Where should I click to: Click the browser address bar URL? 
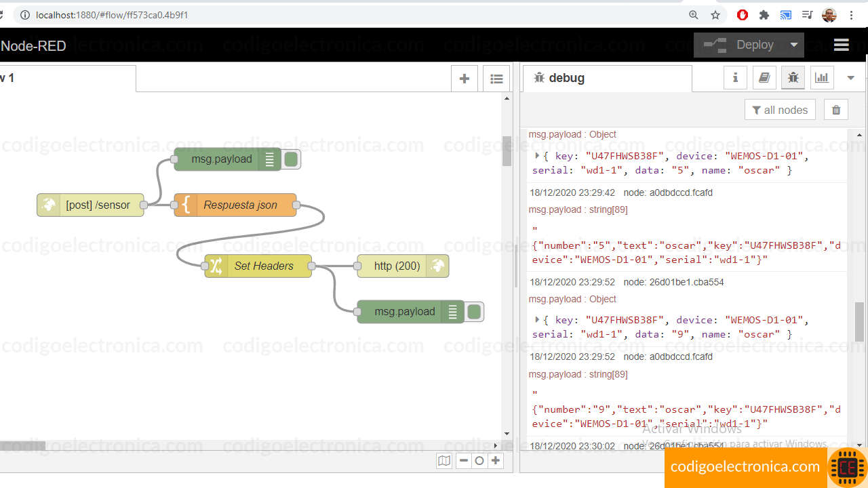[112, 15]
